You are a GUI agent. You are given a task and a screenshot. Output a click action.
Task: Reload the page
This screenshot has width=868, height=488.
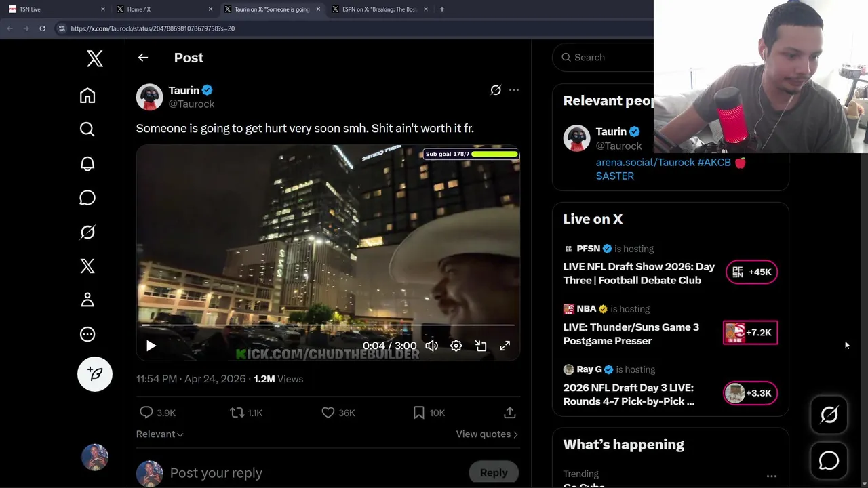[42, 28]
